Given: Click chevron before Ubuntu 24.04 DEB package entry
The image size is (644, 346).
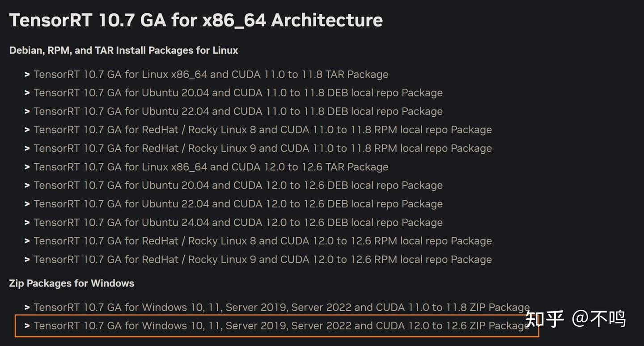Looking at the screenshot, I should (x=27, y=223).
